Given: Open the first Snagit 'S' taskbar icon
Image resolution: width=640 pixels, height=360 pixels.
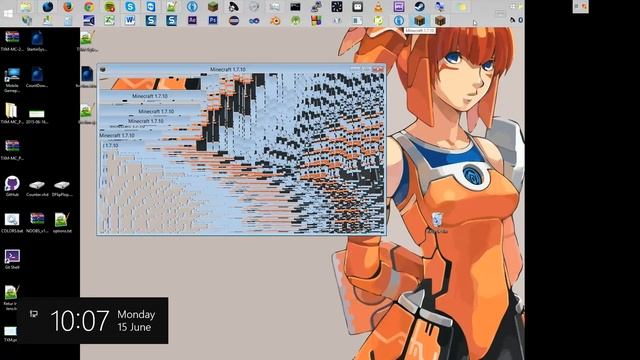Looking at the screenshot, I should (x=151, y=20).
